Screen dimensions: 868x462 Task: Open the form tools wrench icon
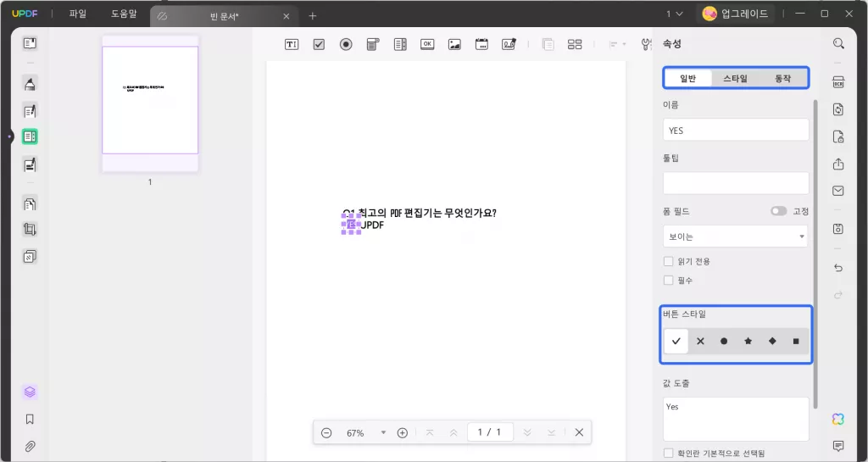[646, 45]
